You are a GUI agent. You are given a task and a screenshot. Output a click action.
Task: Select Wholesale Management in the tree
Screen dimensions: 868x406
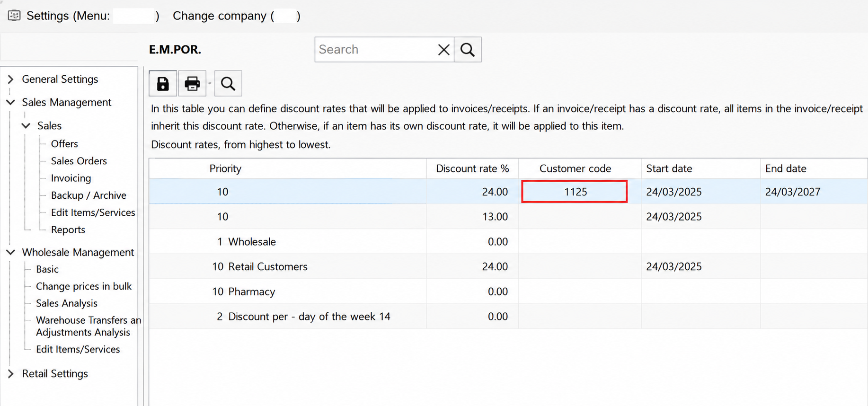[x=78, y=252]
